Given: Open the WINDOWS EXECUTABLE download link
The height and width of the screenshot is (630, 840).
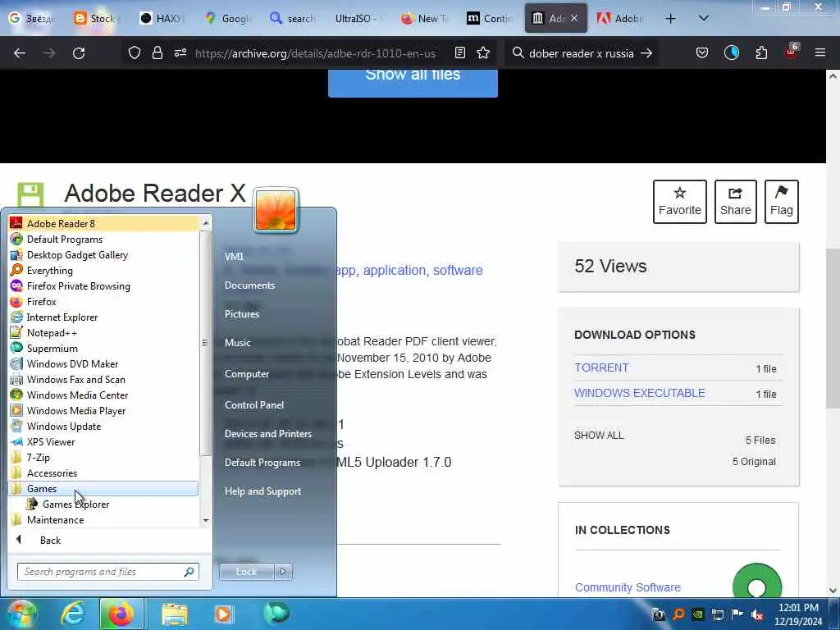Looking at the screenshot, I should click(639, 393).
